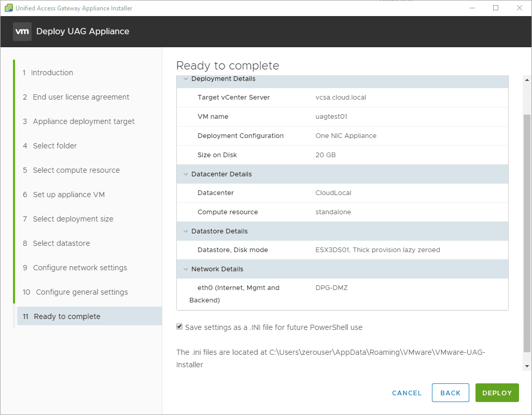Click scrollbar down arrow in summary pane
This screenshot has height=415, width=532.
coord(527,366)
